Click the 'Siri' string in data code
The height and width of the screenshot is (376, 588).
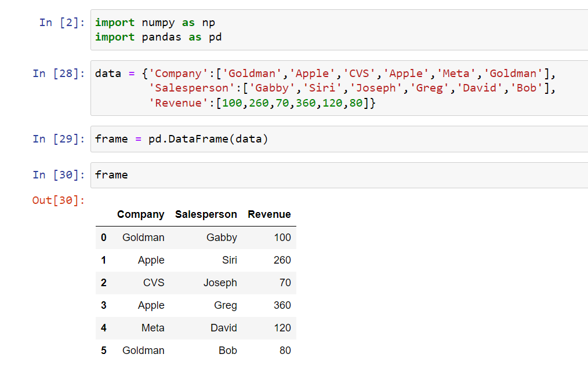pyautogui.click(x=322, y=88)
